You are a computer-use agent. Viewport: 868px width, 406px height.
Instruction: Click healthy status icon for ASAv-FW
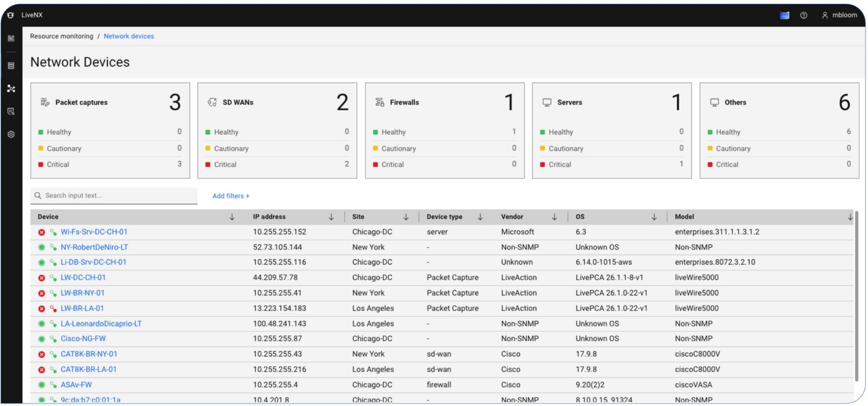click(x=42, y=385)
